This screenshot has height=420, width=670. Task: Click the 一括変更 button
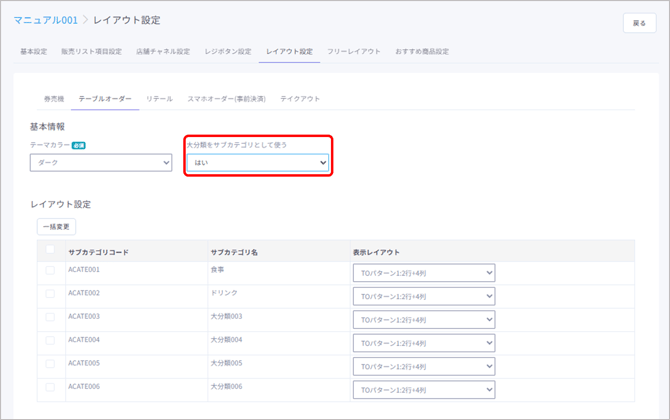(56, 227)
